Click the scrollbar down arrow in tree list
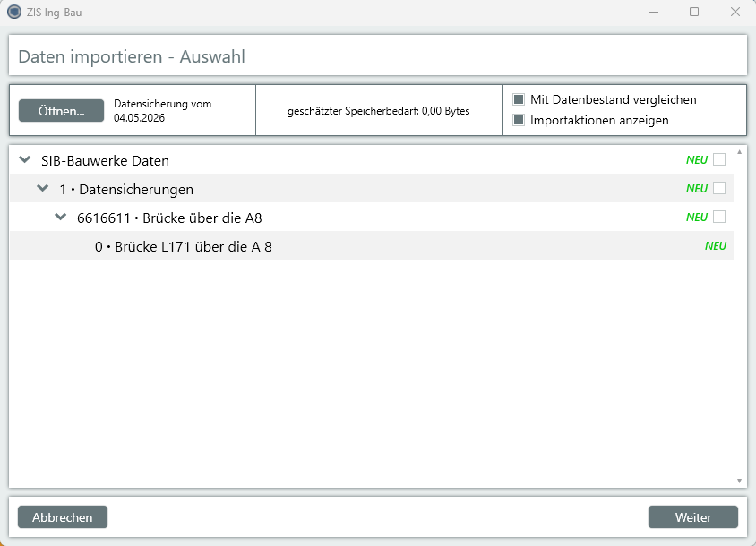The image size is (756, 546). click(739, 481)
